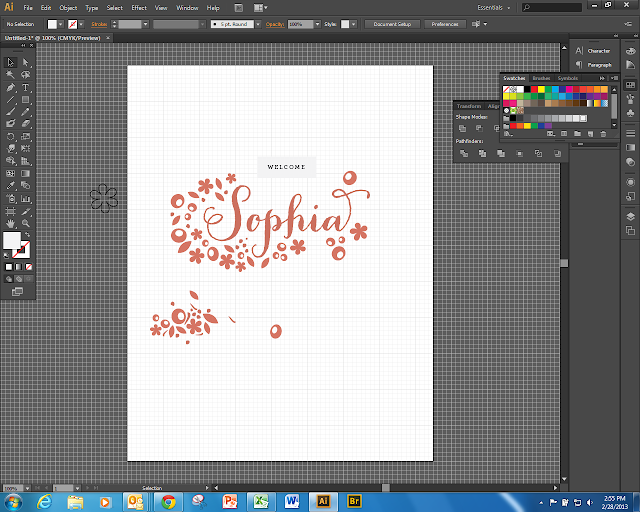Select the Type tool
Screen dimensions: 640x512
pos(25,87)
